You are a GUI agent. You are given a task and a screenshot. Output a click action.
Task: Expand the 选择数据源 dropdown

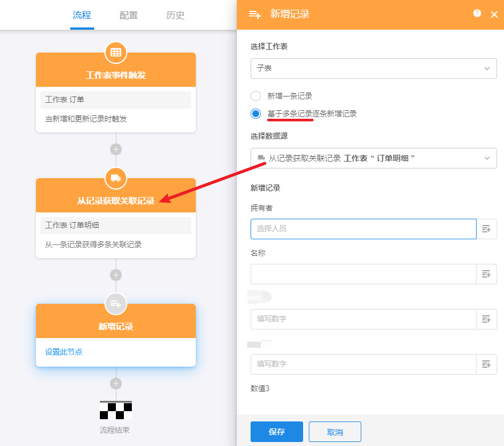tap(373, 158)
